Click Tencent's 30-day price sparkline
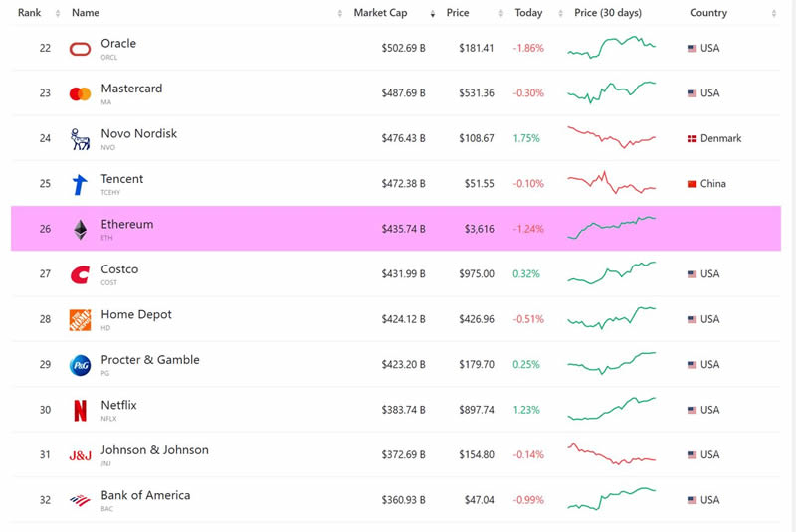Screen dimensions: 796x532 (x=611, y=183)
